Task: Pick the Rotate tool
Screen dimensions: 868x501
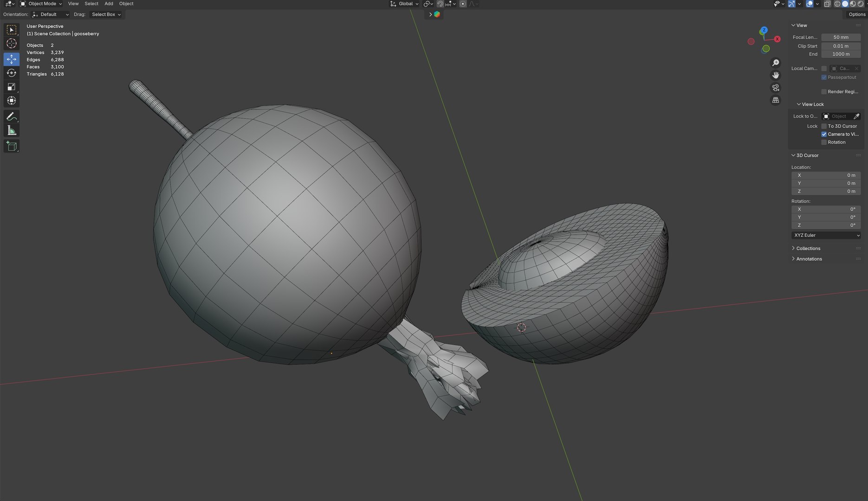Action: [12, 73]
